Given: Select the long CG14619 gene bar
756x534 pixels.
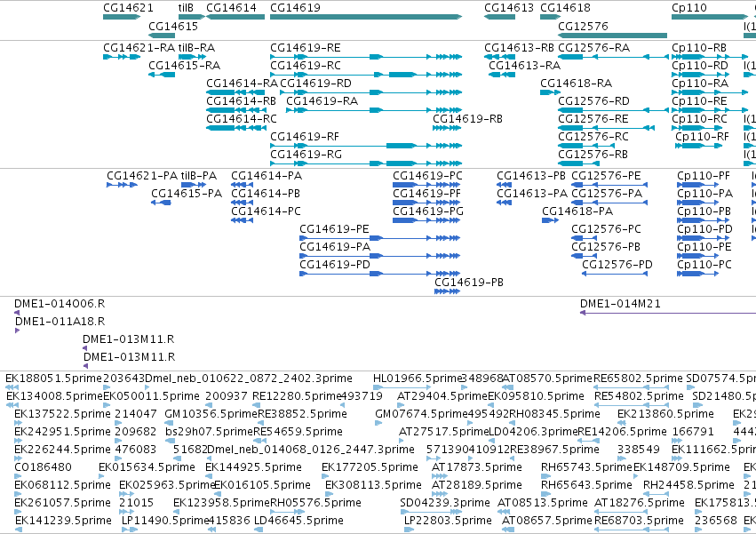Looking at the screenshot, I should point(366,17).
